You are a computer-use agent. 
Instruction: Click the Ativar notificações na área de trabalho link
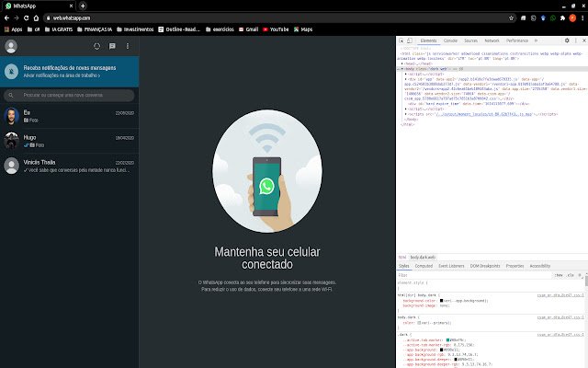click(x=62, y=75)
